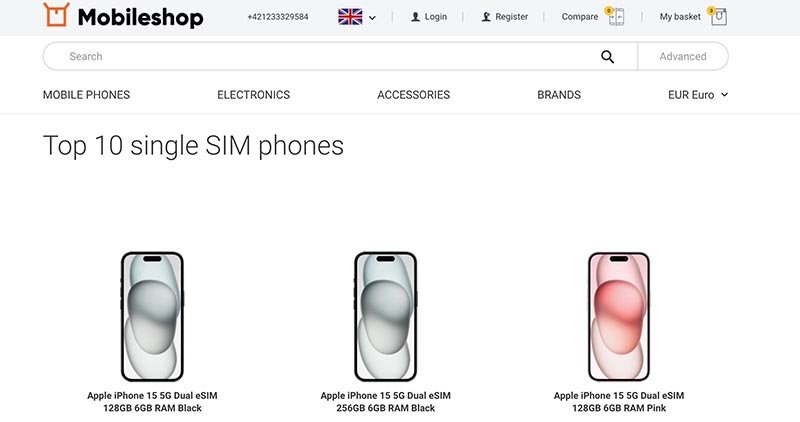Open iPhone 15 128GB Black thumbnail
The image size is (800, 422).
point(152,315)
